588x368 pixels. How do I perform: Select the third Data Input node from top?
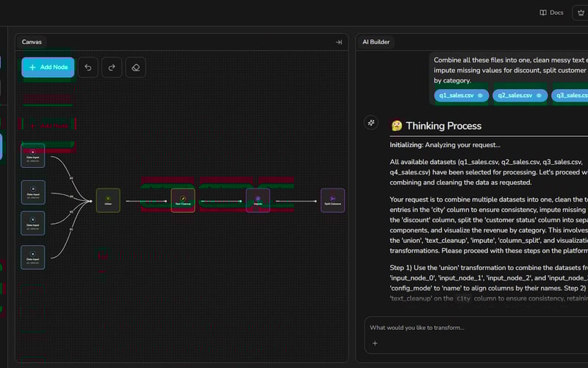point(32,223)
